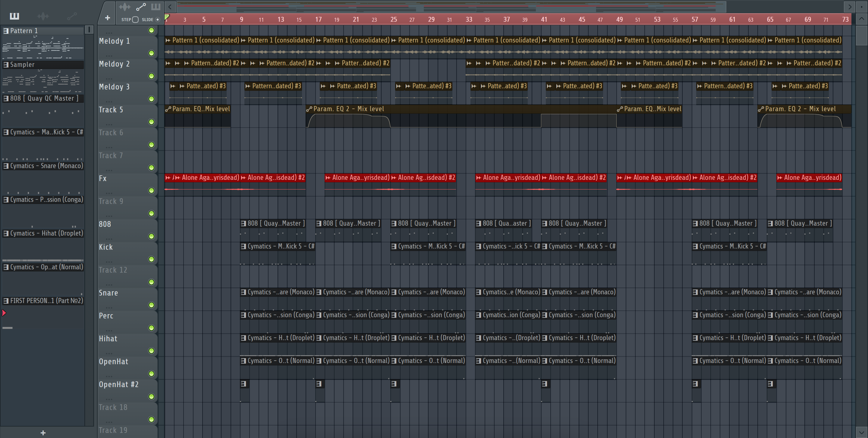Viewport: 868px width, 438px height.
Task: Open menu of first Pattern 1 (consolidated) clip
Action: pyautogui.click(x=168, y=40)
